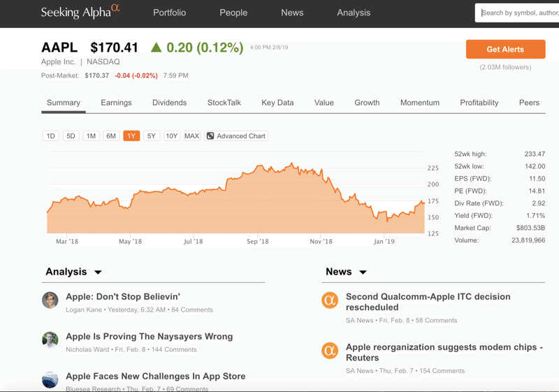Viewport: 559px width, 392px height.
Task: Select the 1M chart range
Action: click(91, 136)
